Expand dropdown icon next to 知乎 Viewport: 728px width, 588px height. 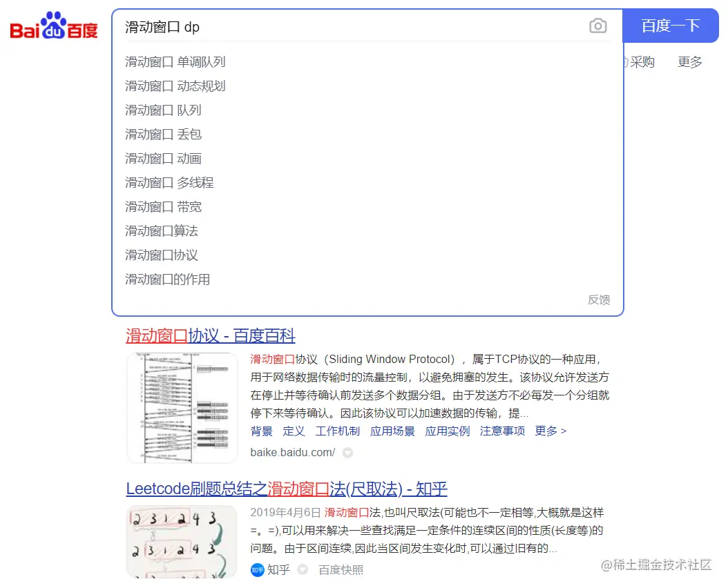[x=303, y=569]
